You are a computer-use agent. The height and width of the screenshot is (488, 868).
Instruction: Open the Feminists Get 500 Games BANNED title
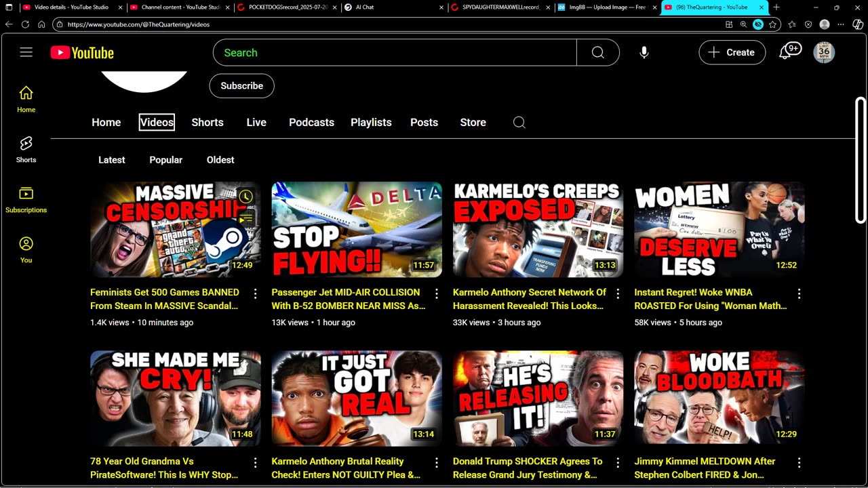pyautogui.click(x=165, y=299)
